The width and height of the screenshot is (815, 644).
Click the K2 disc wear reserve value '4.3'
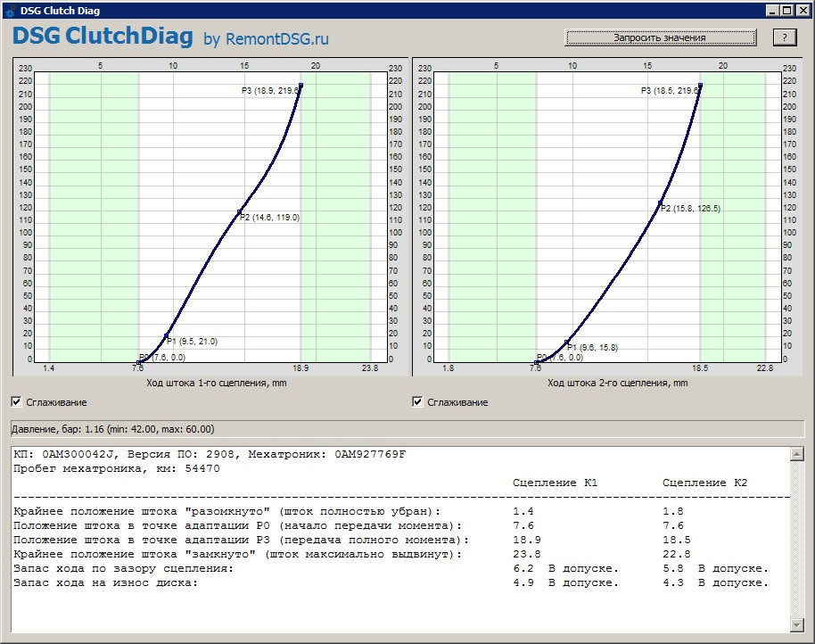[x=673, y=582]
